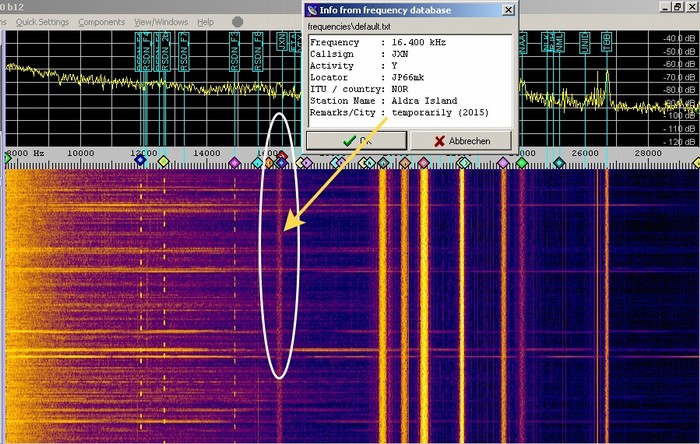Select the red diamond JXN marker at 16.4 kHz
Screen dimensions: 700x444
tap(282, 157)
